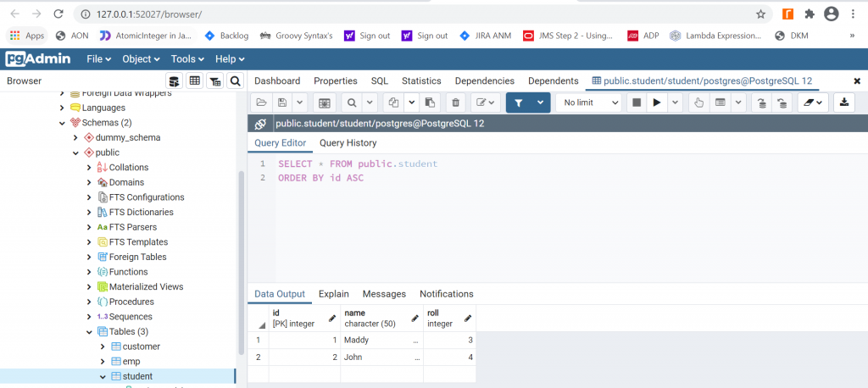Switch to the Dashboard tab
The image size is (868, 388).
click(x=277, y=80)
